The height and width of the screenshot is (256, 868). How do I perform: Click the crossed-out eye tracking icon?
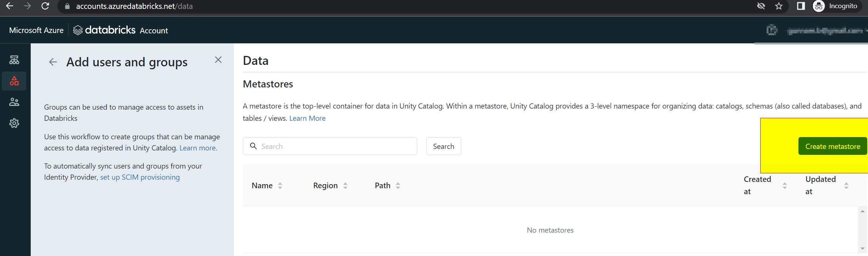761,6
